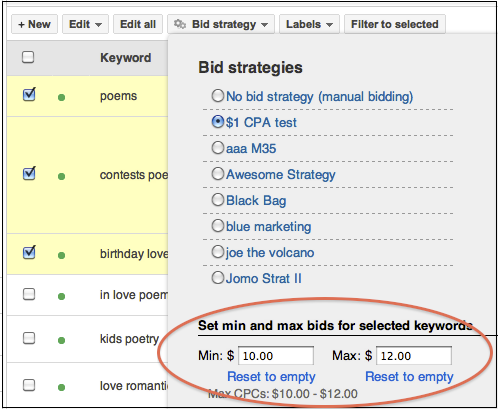The width and height of the screenshot is (498, 409).
Task: Toggle the select-all header checkbox
Action: click(28, 57)
